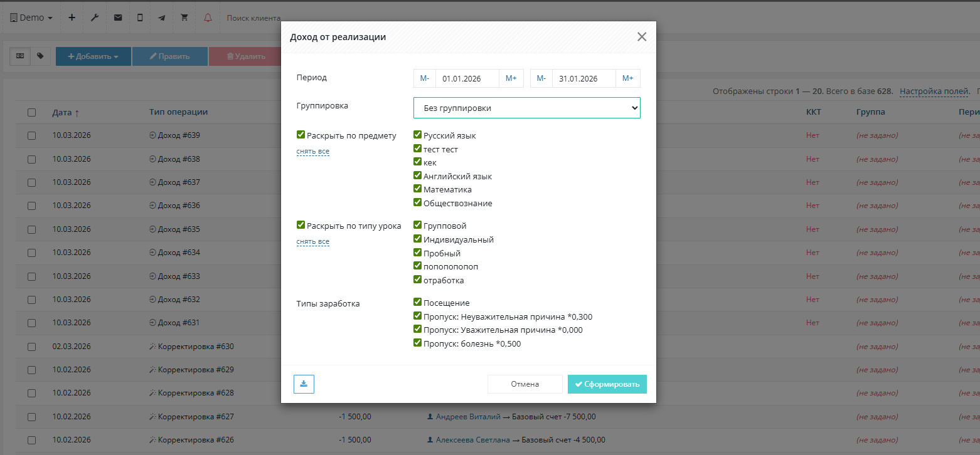The width and height of the screenshot is (980, 455).
Task: Open the Добавить dropdown button
Action: click(93, 56)
